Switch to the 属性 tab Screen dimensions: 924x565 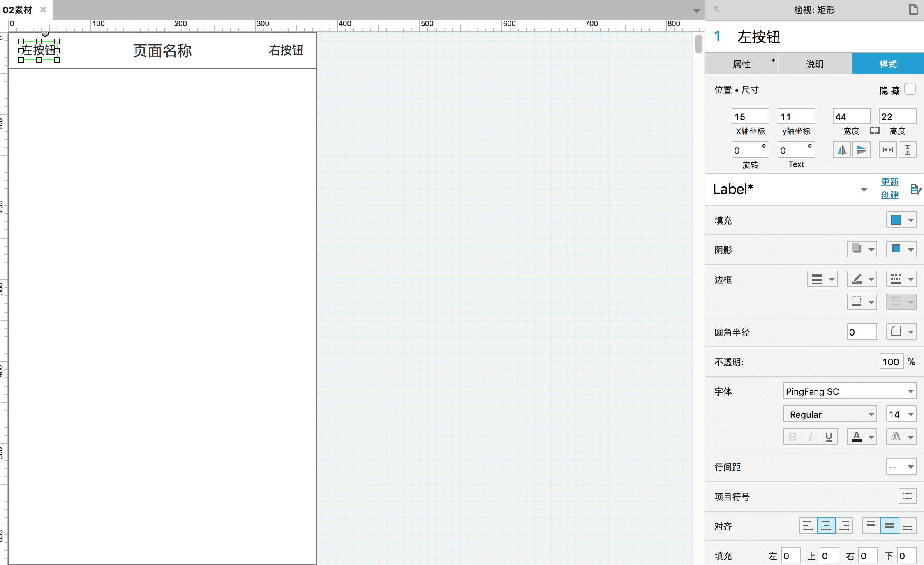(x=742, y=64)
